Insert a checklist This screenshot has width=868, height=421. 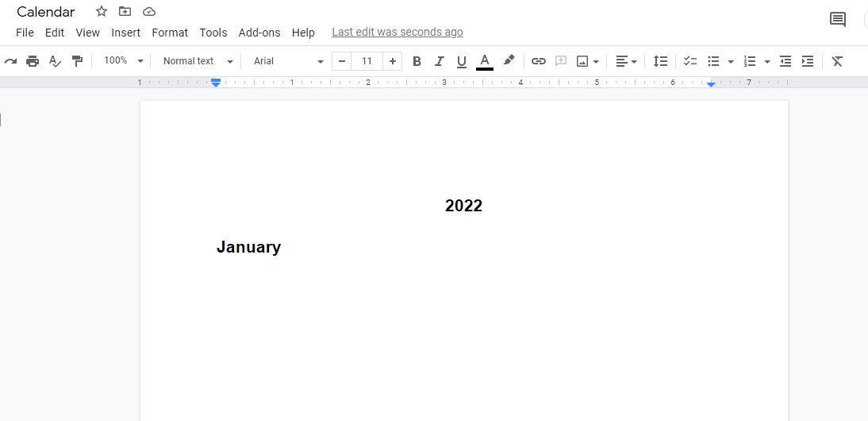pyautogui.click(x=690, y=61)
